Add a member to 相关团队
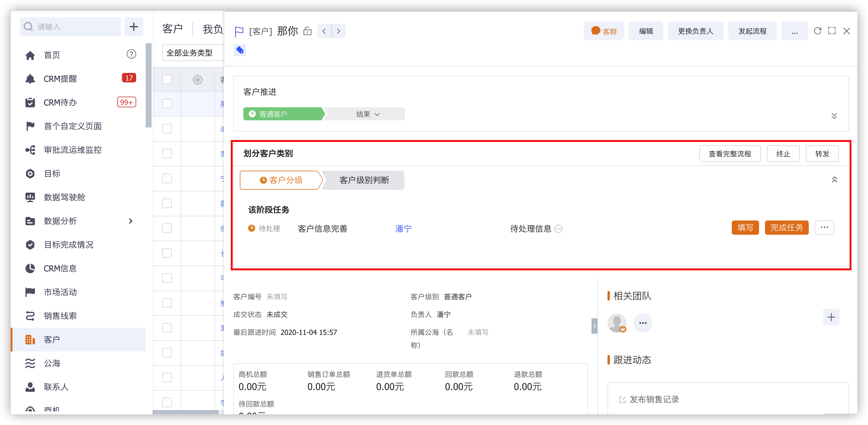This screenshot has width=868, height=425. [831, 317]
